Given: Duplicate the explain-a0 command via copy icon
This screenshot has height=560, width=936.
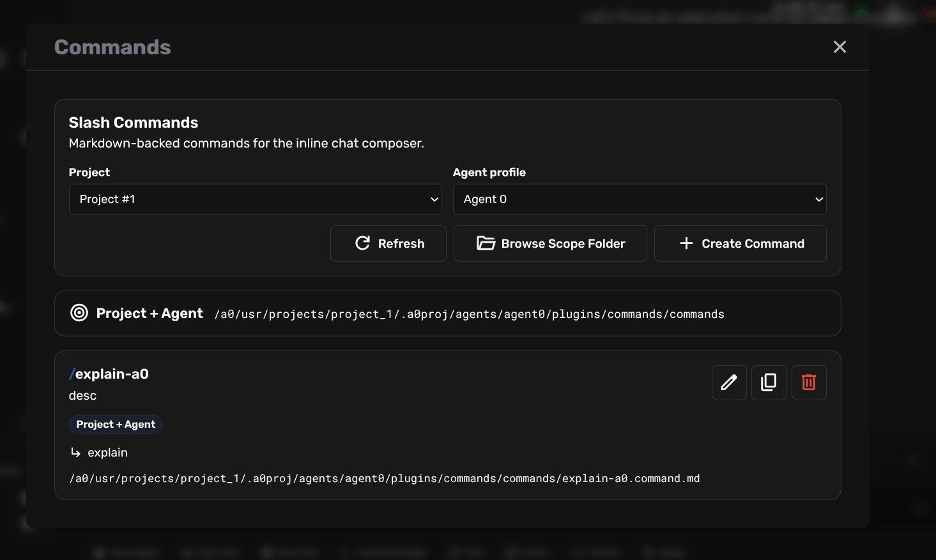Looking at the screenshot, I should click(769, 382).
